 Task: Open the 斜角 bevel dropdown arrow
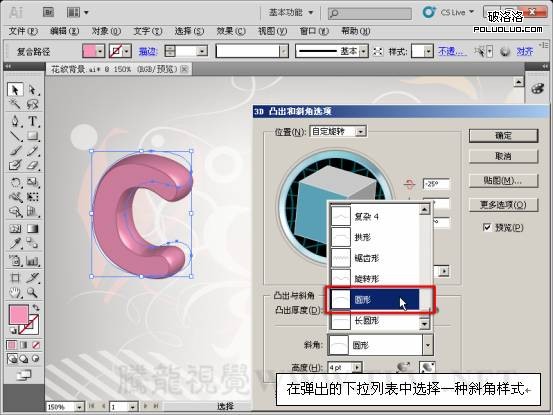click(x=428, y=344)
